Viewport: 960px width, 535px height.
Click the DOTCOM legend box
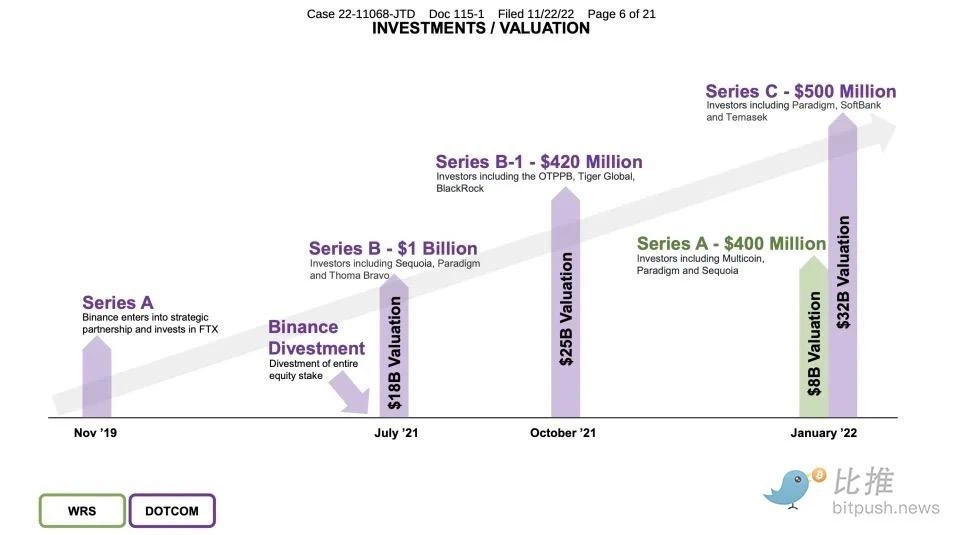(172, 511)
